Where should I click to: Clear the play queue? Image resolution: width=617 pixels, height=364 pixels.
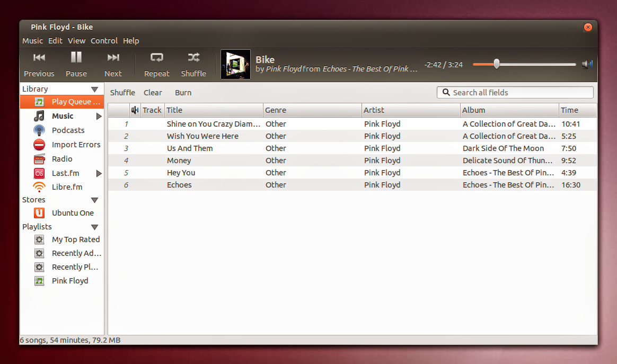(x=153, y=92)
